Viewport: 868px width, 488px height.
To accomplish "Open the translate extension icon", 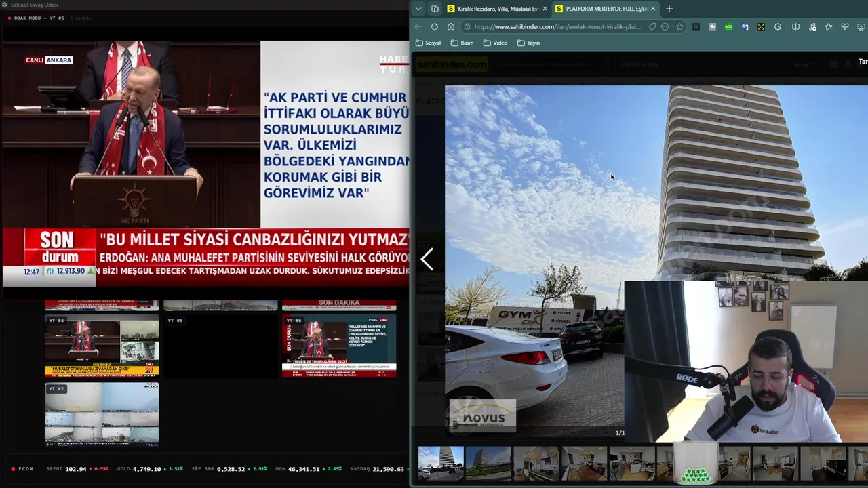I will pyautogui.click(x=745, y=26).
